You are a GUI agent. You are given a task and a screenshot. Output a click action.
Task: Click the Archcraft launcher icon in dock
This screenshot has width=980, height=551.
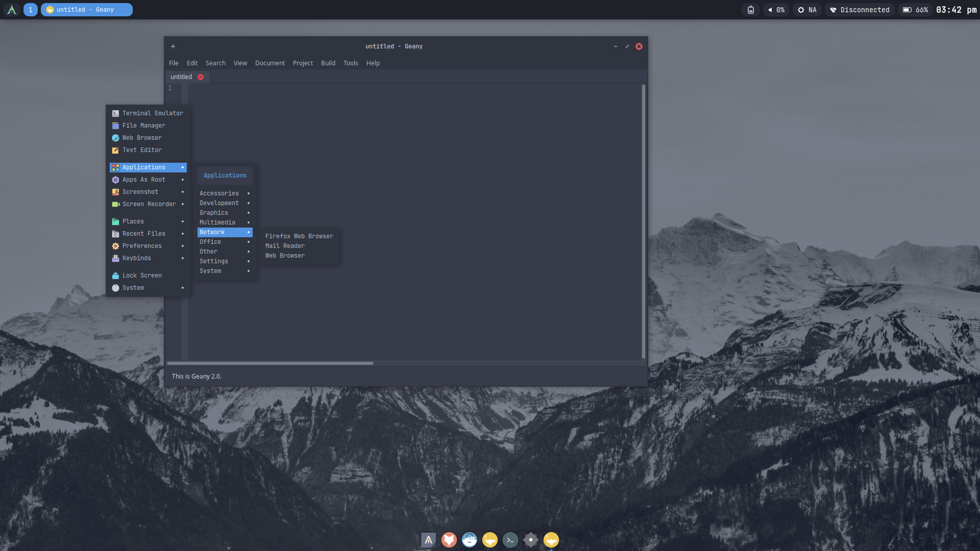click(428, 540)
